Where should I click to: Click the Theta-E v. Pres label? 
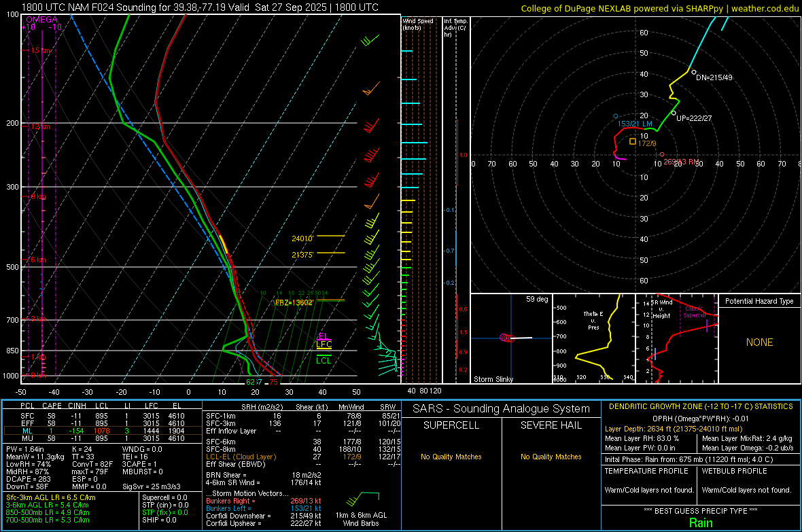coord(593,320)
